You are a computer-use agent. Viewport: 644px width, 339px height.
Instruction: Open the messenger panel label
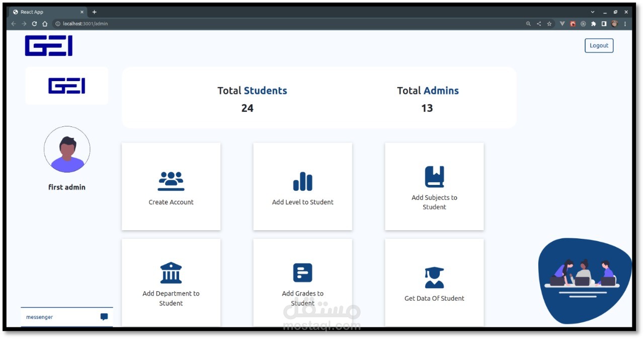point(40,317)
